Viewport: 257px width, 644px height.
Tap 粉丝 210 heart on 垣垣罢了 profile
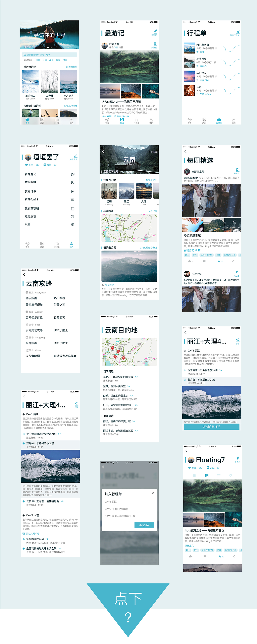click(27, 165)
